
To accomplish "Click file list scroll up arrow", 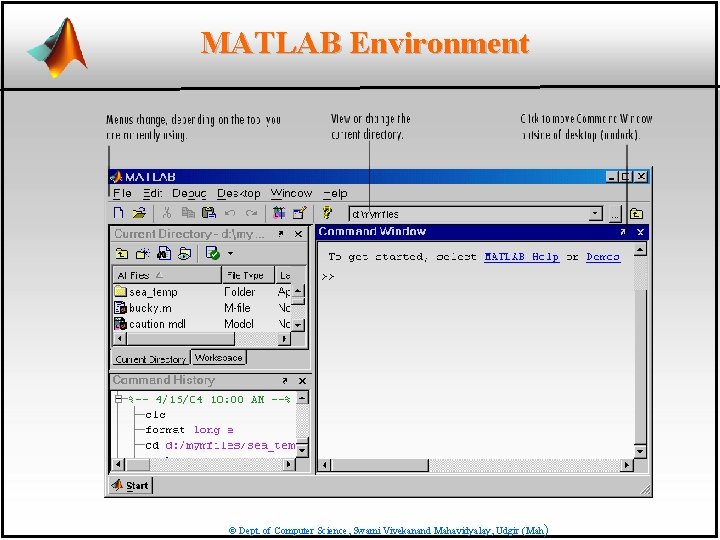I will (x=298, y=291).
